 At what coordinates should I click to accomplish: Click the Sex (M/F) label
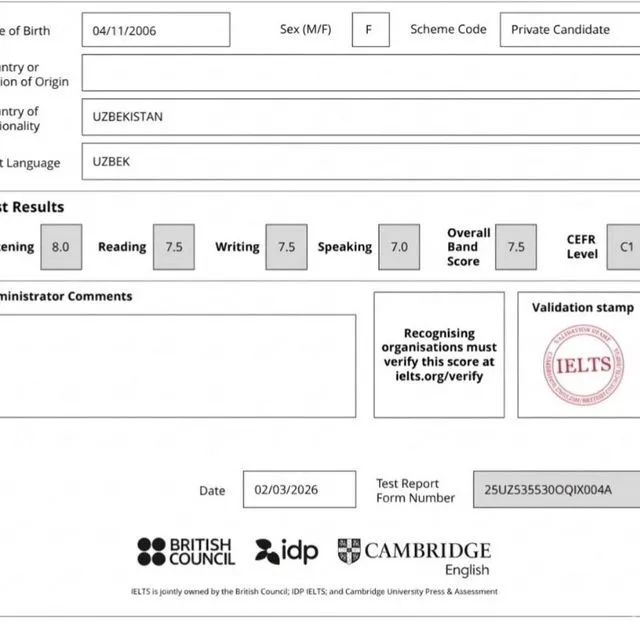(x=306, y=29)
